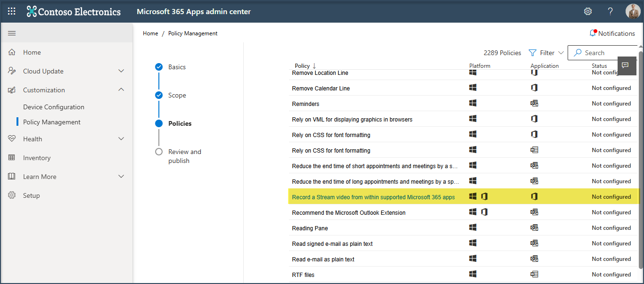
Task: Select Review and publish step
Action: (x=184, y=156)
